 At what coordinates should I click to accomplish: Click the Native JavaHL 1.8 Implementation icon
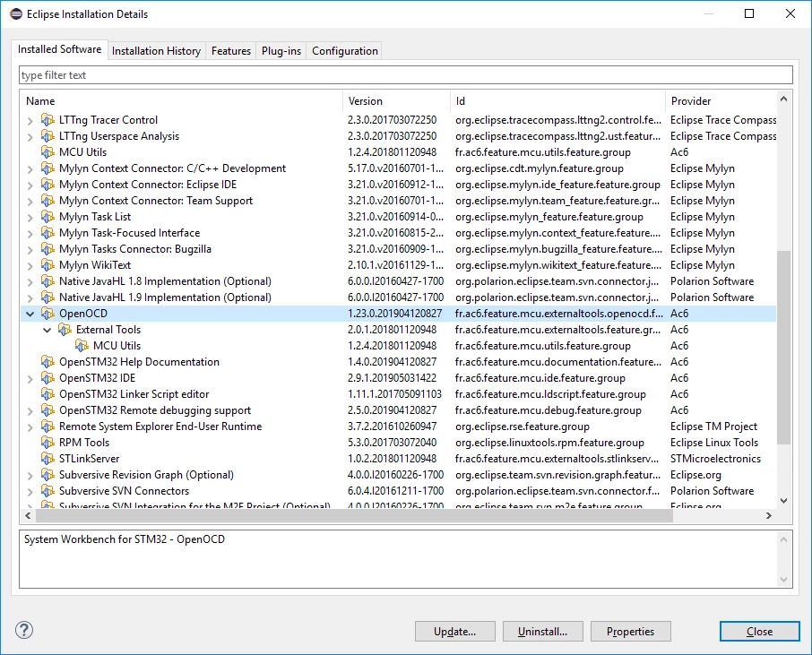pos(48,281)
